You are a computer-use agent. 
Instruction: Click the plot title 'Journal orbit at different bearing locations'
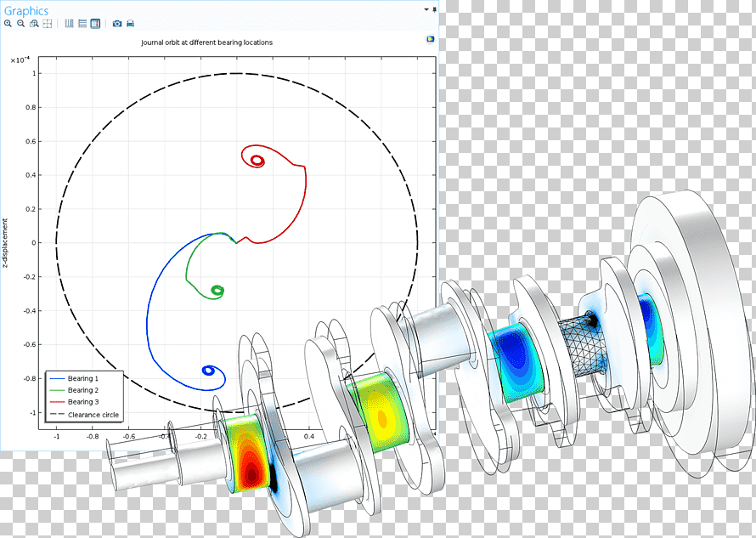tap(207, 42)
